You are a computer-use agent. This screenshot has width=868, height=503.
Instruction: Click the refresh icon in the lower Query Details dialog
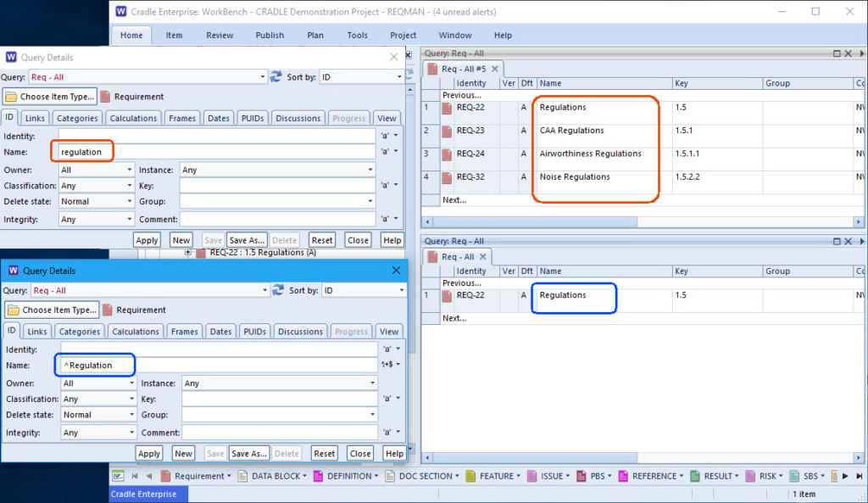tap(278, 291)
